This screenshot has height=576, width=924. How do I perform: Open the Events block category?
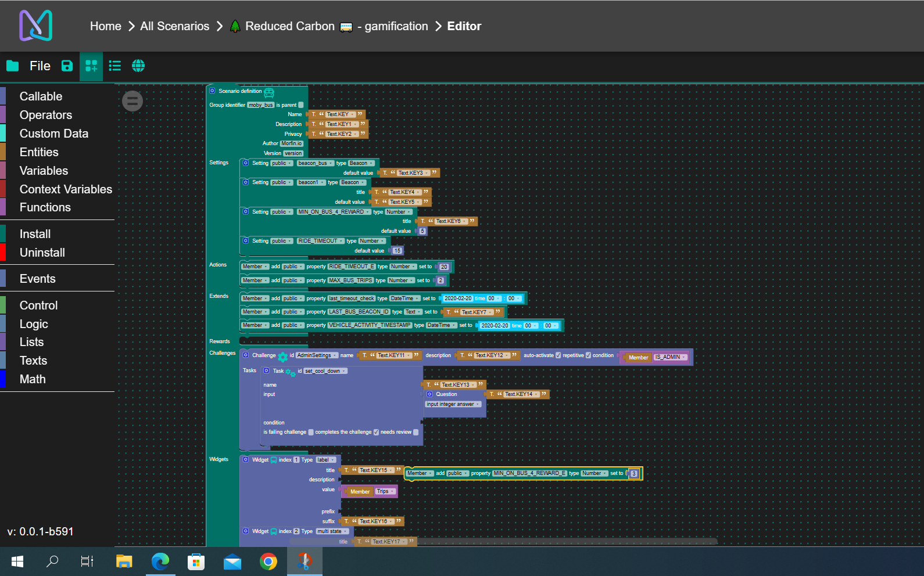click(x=38, y=279)
